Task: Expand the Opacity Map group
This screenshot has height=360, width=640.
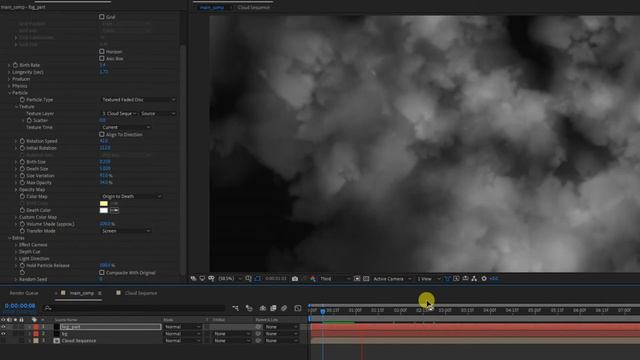Action: coord(16,189)
